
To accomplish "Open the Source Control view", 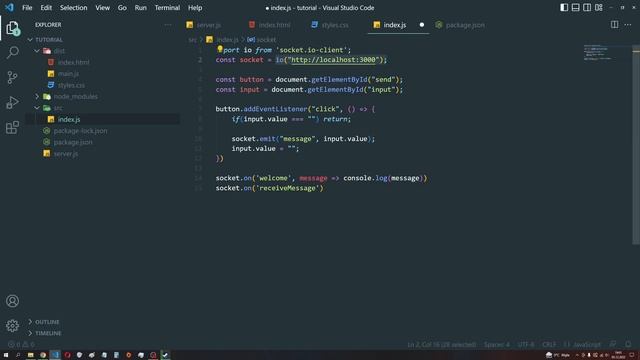I will tap(13, 77).
